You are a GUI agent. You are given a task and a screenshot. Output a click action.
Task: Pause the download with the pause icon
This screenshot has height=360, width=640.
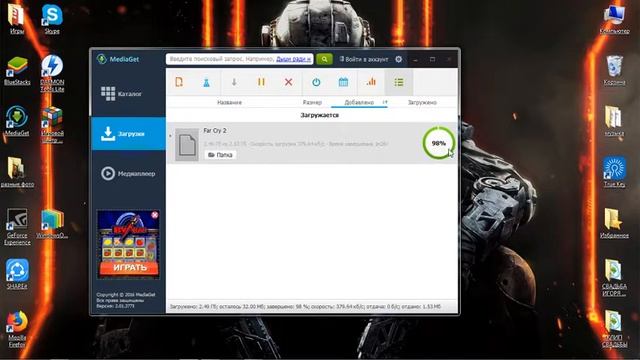261,82
